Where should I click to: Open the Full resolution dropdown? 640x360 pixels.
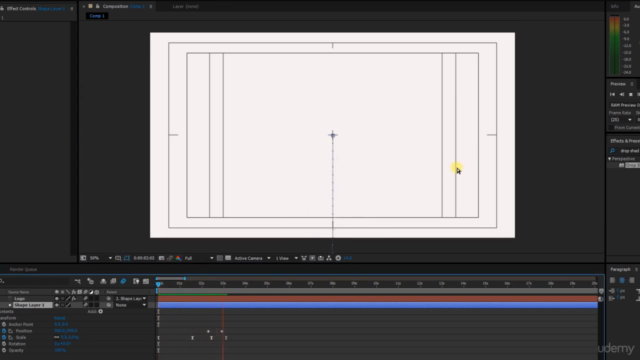pos(199,258)
